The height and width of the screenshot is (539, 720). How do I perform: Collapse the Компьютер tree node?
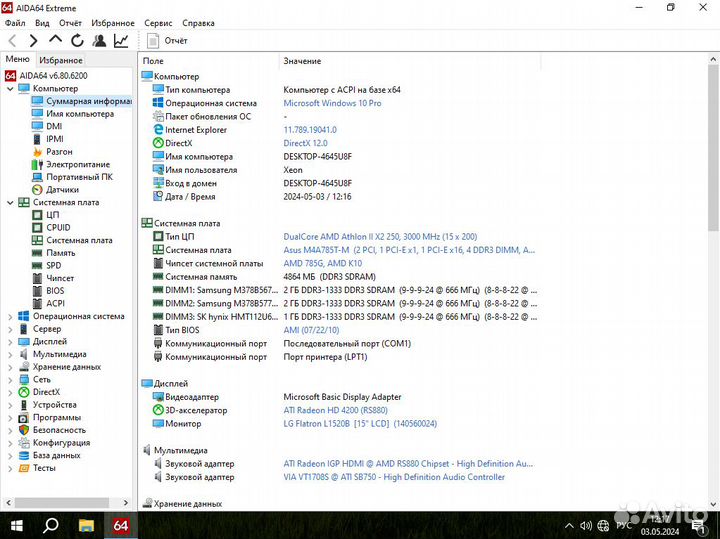[10, 89]
